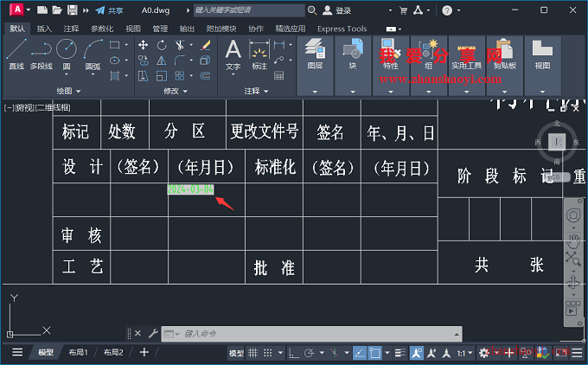The height and width of the screenshot is (365, 588).
Task: Click the 登录 sign-in button
Action: [337, 10]
